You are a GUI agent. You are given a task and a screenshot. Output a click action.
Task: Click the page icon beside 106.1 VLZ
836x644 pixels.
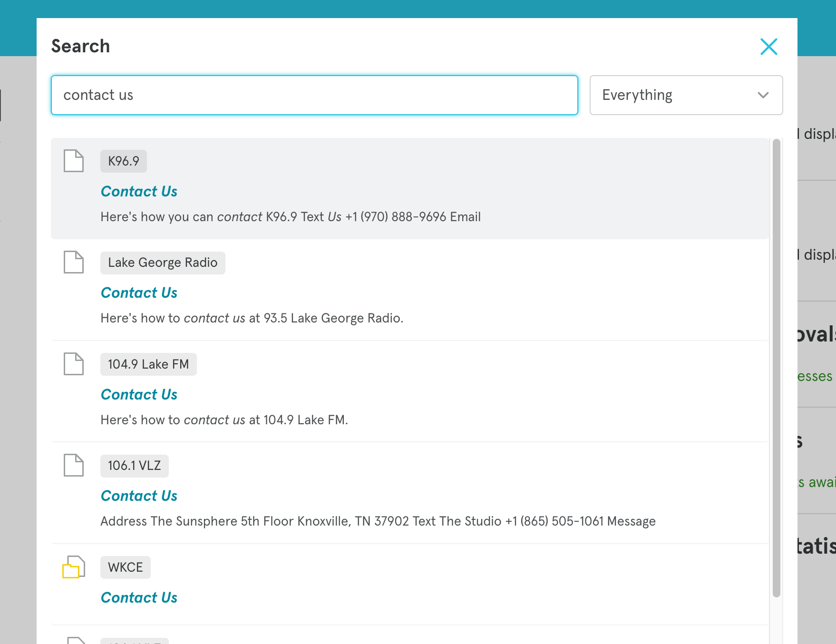[x=74, y=466]
